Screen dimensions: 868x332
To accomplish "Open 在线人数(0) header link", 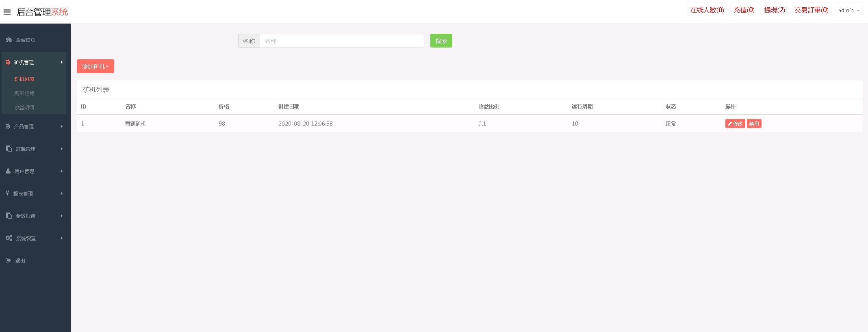I will pos(707,10).
